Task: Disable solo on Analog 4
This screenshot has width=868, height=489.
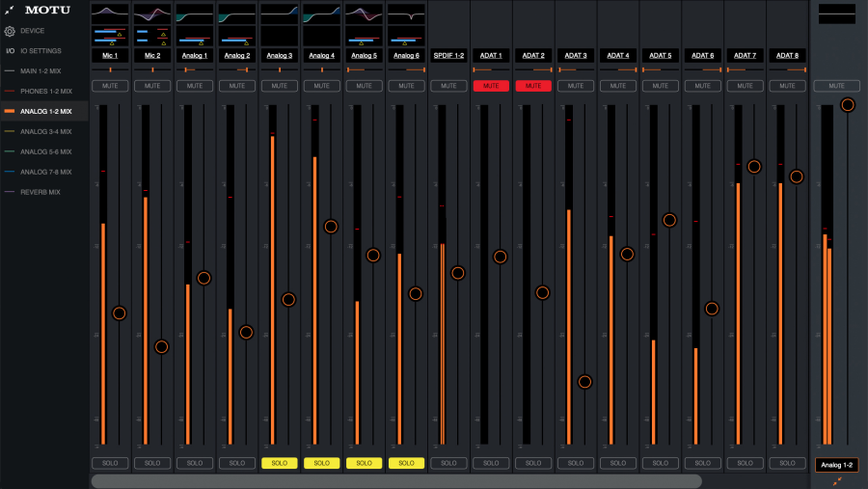Action: pyautogui.click(x=321, y=463)
